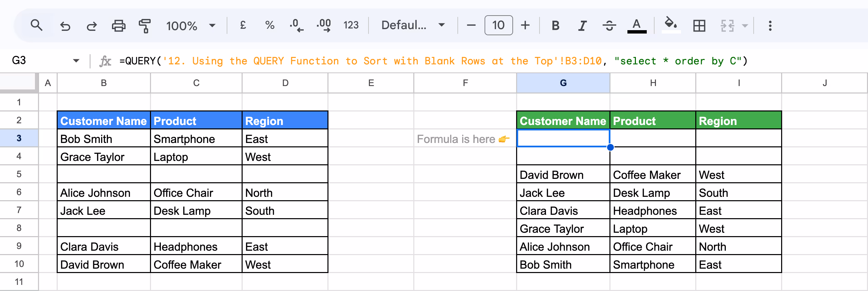Open the 100% zoom dropdown
This screenshot has width=868, height=291.
(191, 26)
